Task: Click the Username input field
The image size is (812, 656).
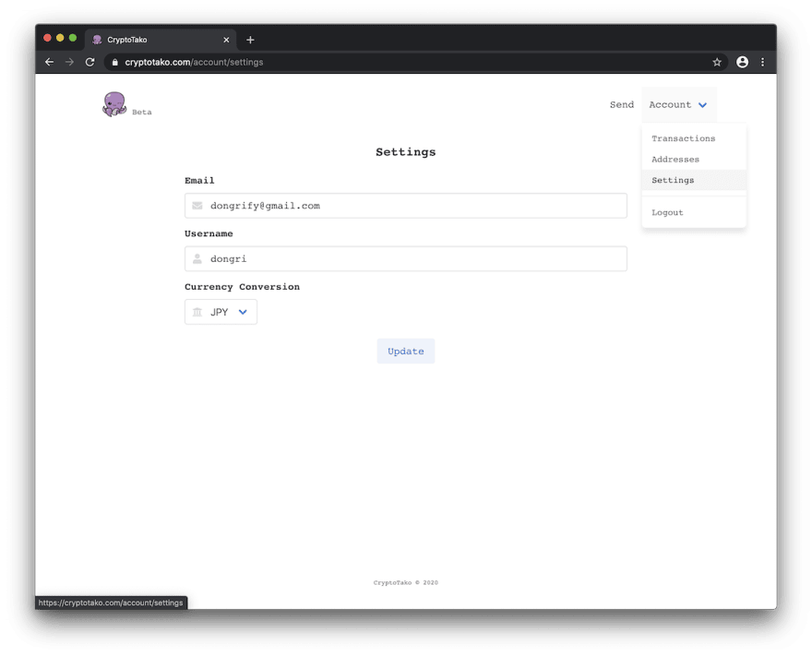Action: (405, 259)
